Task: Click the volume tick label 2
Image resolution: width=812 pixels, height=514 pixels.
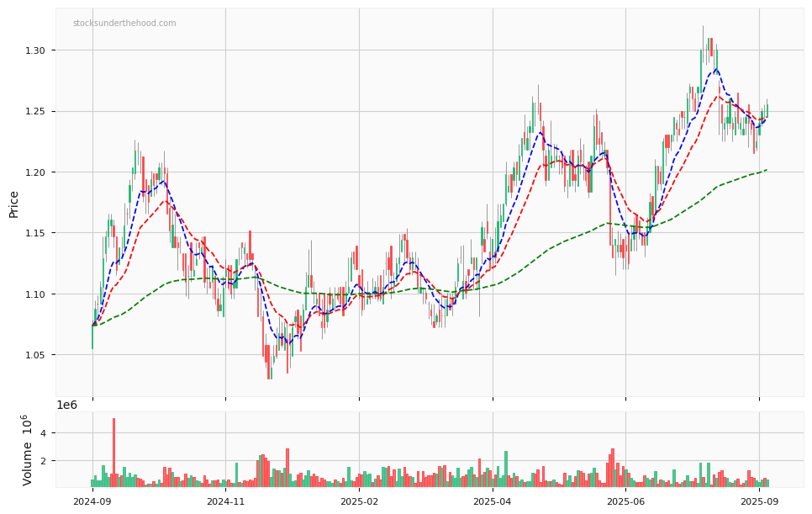Action: (45, 461)
